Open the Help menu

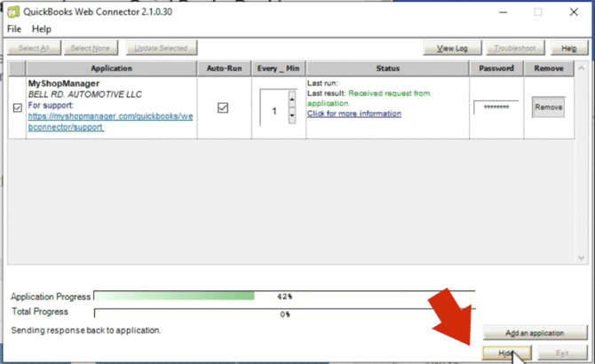[x=42, y=29]
